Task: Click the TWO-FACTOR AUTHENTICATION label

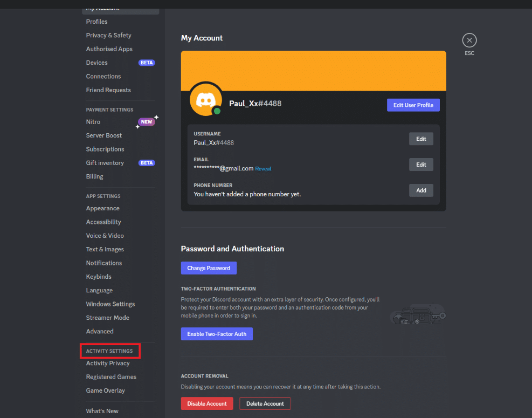Action: click(218, 289)
